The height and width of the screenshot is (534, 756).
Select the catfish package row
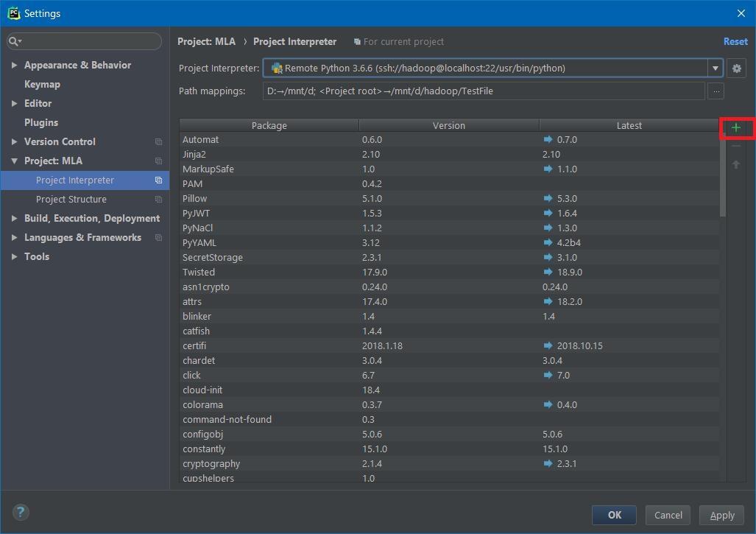(x=449, y=331)
